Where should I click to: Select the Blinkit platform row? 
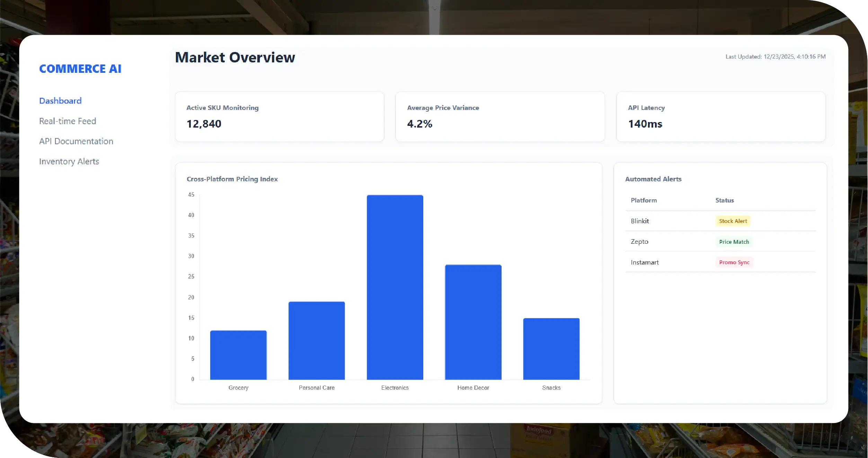point(640,221)
